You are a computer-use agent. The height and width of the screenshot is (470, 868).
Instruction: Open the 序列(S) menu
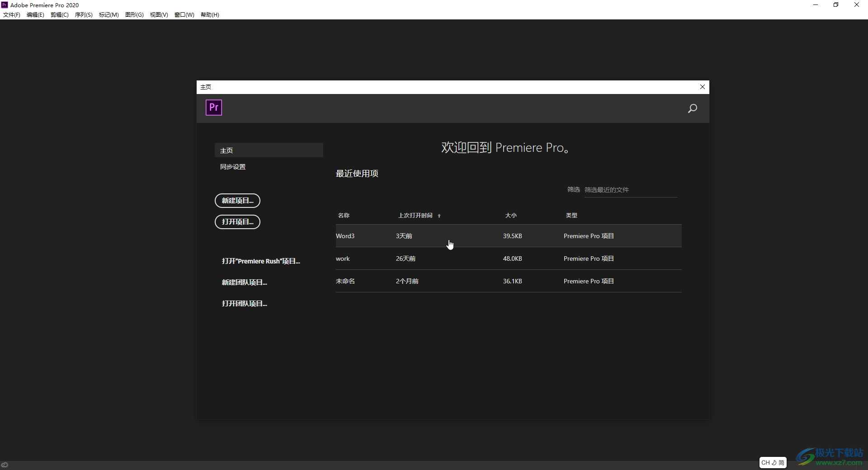(x=84, y=15)
